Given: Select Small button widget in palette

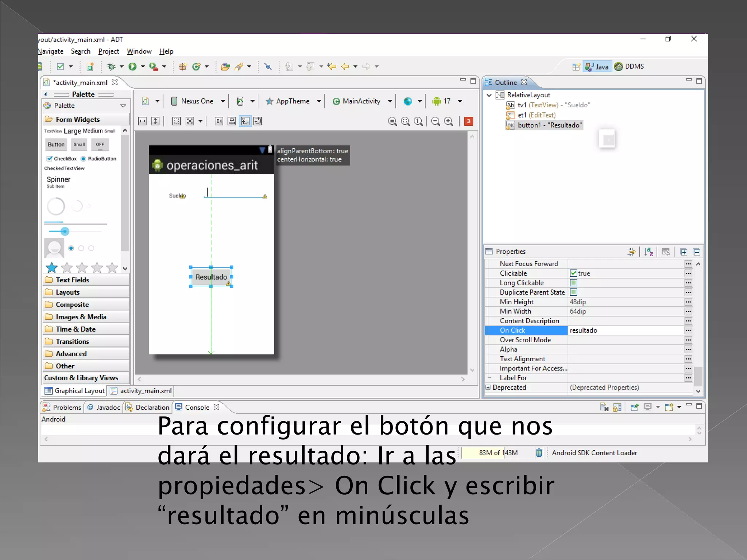Looking at the screenshot, I should click(79, 144).
